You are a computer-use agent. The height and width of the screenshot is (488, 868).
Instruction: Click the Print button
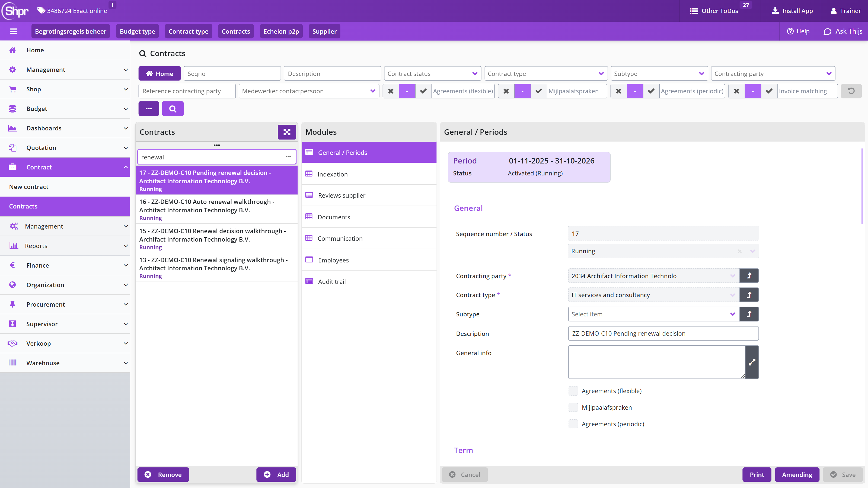click(x=757, y=474)
